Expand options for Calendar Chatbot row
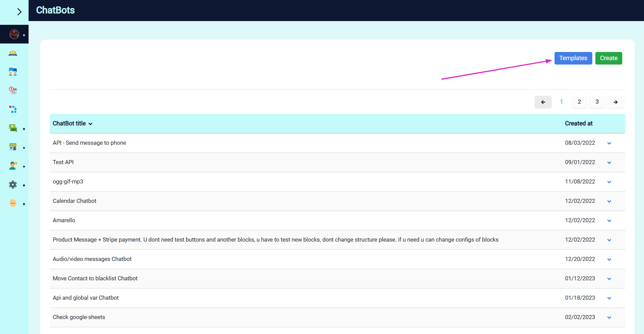 pos(609,201)
